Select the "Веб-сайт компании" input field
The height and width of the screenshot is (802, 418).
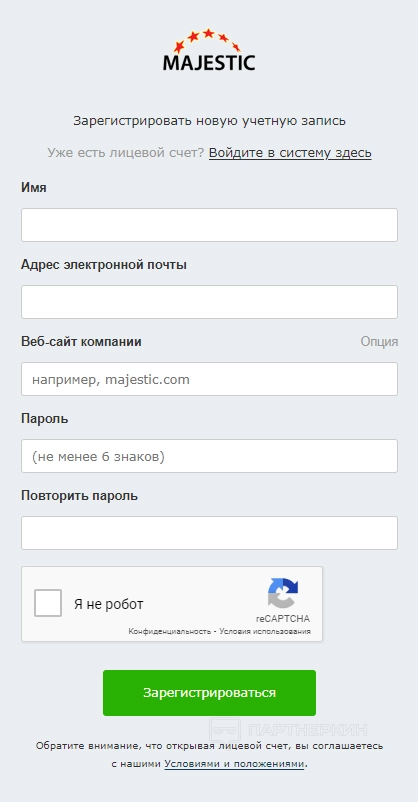[x=209, y=379]
